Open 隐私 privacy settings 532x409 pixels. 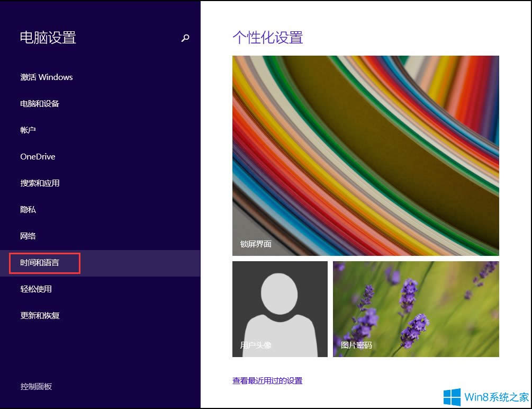point(28,209)
